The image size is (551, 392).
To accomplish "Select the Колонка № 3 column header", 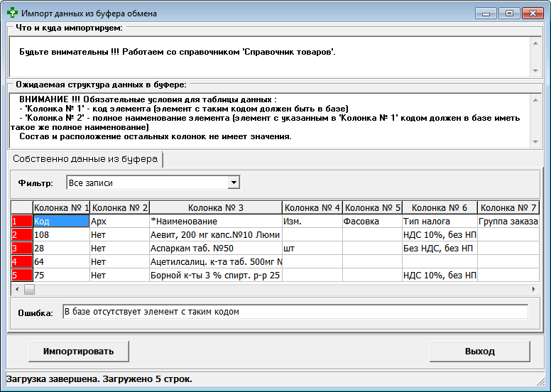I will (x=215, y=207).
